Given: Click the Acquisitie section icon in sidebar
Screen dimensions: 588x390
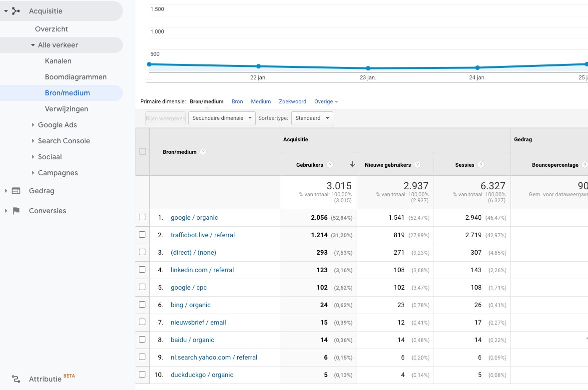Looking at the screenshot, I should (15, 10).
